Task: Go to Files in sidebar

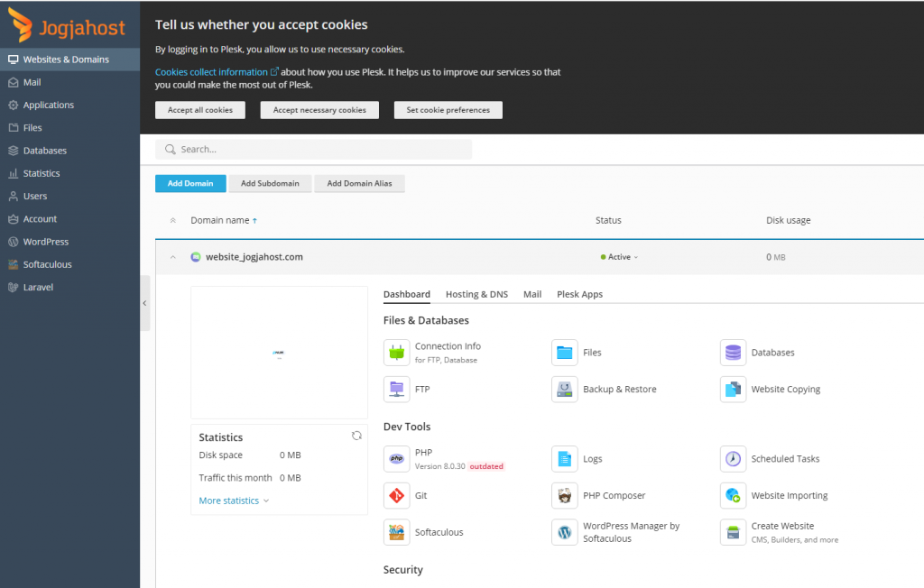Action: pyautogui.click(x=69, y=128)
